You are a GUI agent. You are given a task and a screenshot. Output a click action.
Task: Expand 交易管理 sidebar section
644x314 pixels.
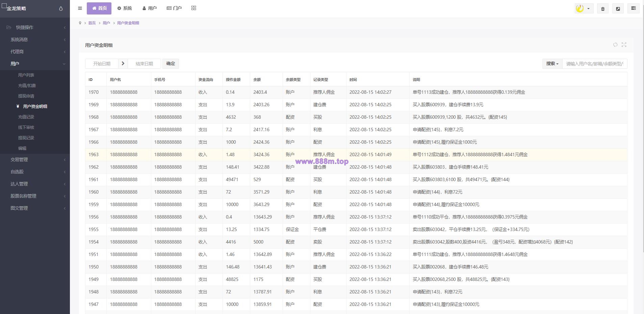[35, 160]
